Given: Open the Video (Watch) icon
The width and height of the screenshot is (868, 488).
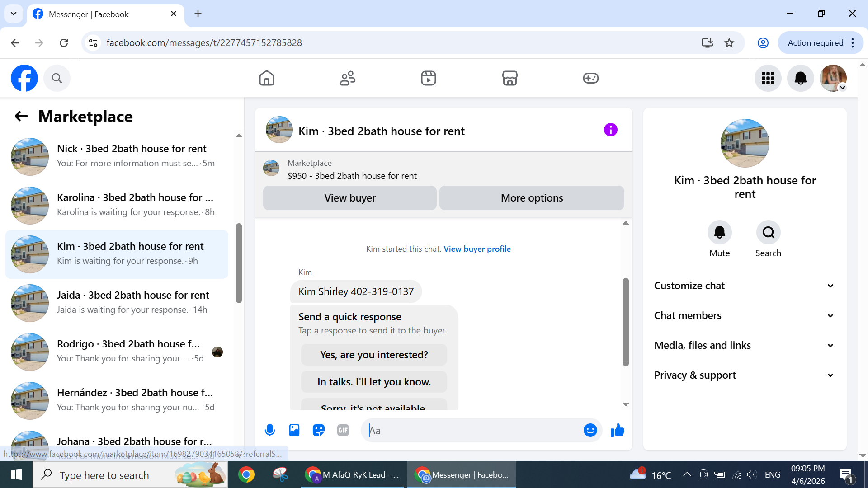Looking at the screenshot, I should click(x=429, y=78).
